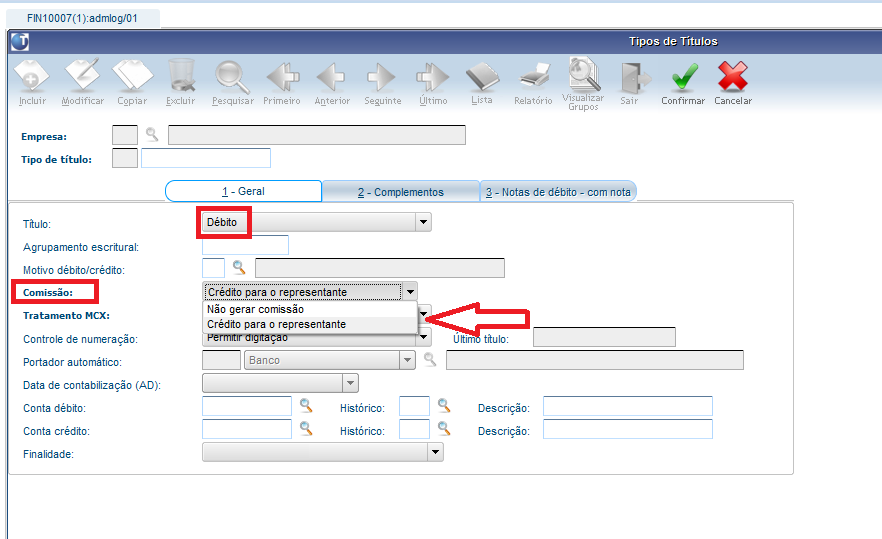
Task: Go to Anterior record
Action: pos(331,77)
